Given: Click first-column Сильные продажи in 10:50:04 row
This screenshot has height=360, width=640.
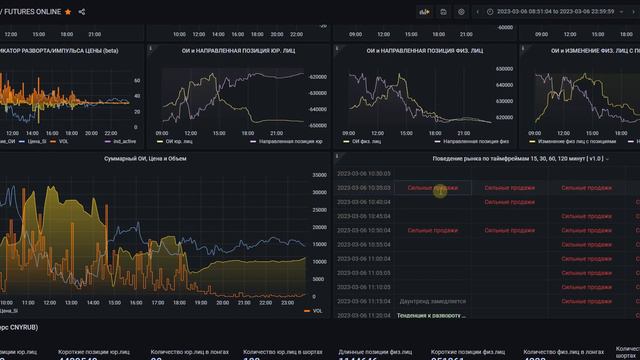Looking at the screenshot, I should pyautogui.click(x=433, y=230).
